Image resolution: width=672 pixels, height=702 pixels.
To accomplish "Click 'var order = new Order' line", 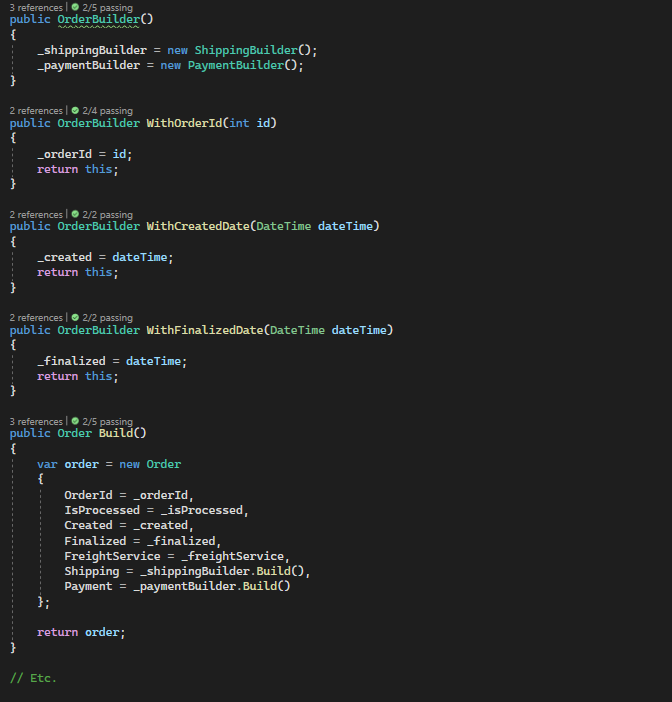I will tap(109, 464).
